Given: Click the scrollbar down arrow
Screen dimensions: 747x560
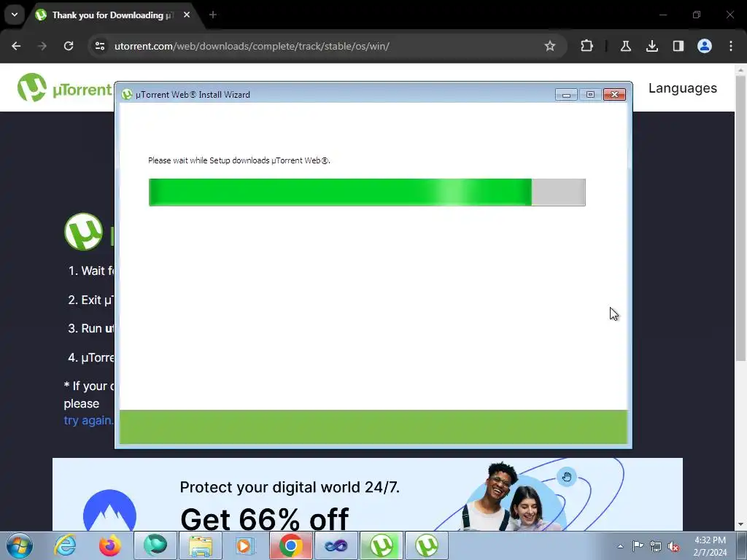Looking at the screenshot, I should point(740,525).
